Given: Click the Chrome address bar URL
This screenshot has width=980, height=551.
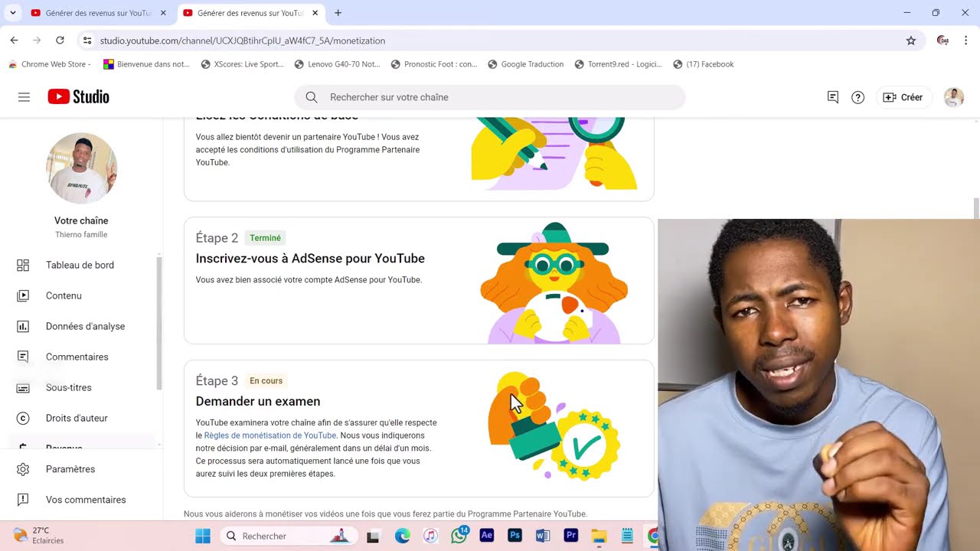Looking at the screenshot, I should point(243,41).
